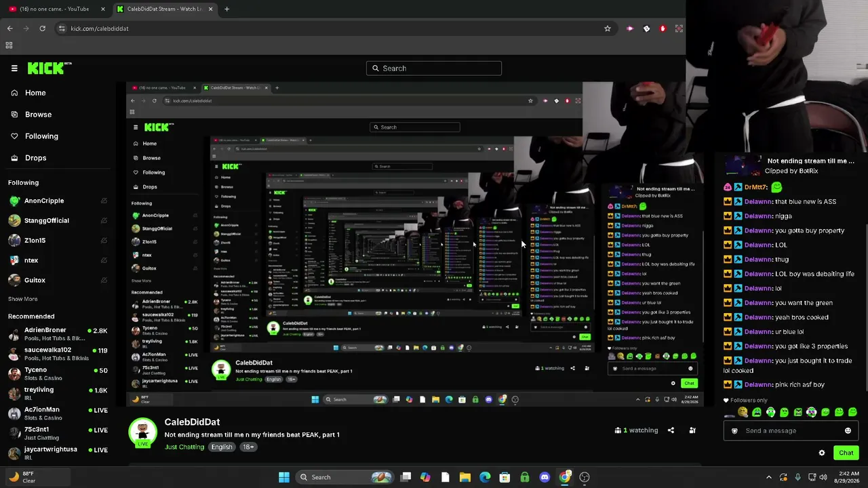The width and height of the screenshot is (868, 488).
Task: Open the Kick sidebar hamburger menu
Action: click(x=14, y=68)
